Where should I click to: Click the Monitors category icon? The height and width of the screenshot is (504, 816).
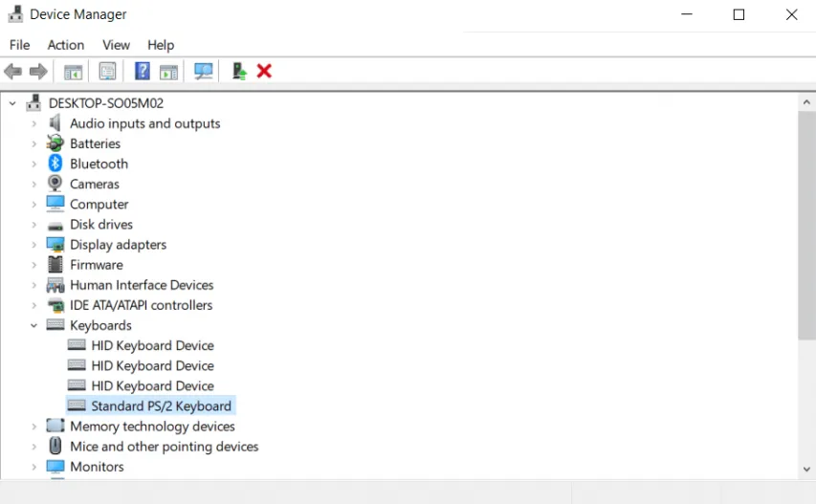coord(55,466)
